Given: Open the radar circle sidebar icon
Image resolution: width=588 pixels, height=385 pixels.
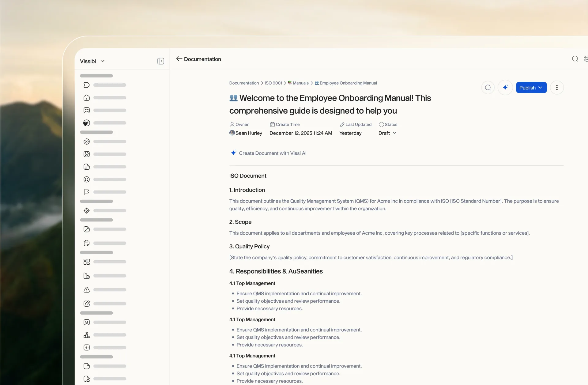Looking at the screenshot, I should (x=87, y=142).
